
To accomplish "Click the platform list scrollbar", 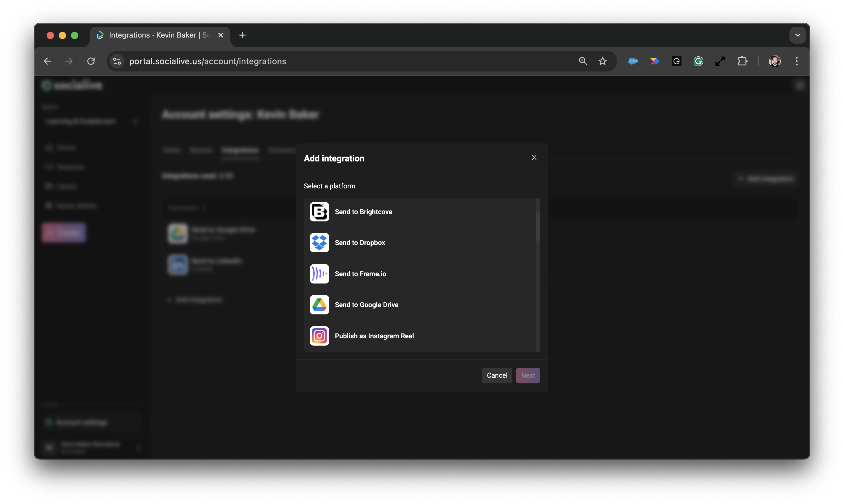I will [x=538, y=226].
